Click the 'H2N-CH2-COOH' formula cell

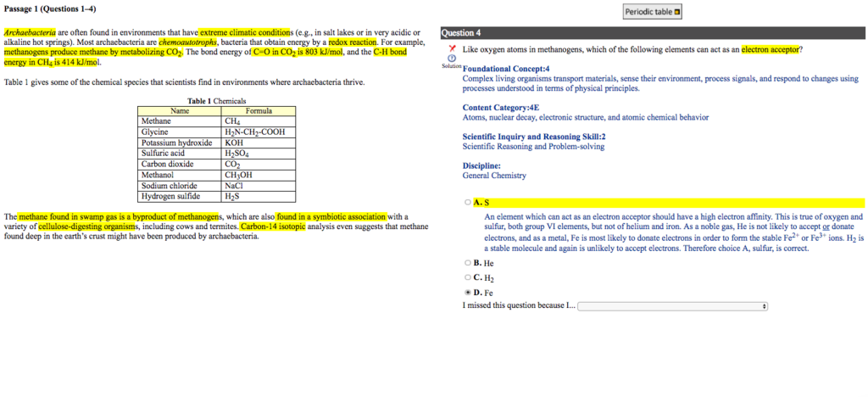259,131
